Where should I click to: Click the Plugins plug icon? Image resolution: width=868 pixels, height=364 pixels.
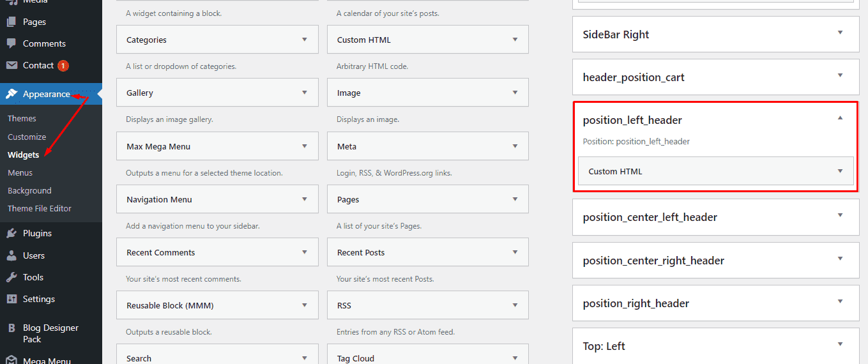tap(11, 233)
